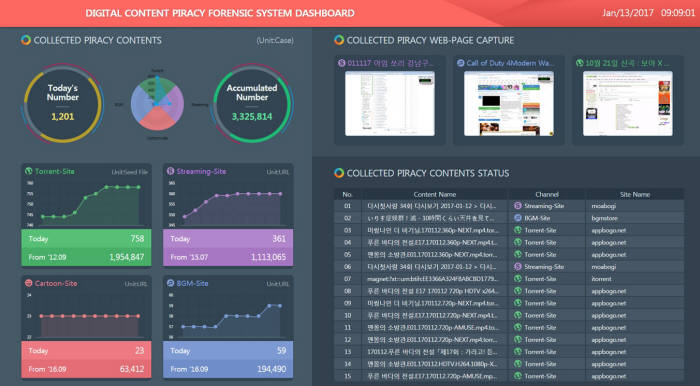Click the blue icon on the Call of Duty card

pyautogui.click(x=461, y=63)
